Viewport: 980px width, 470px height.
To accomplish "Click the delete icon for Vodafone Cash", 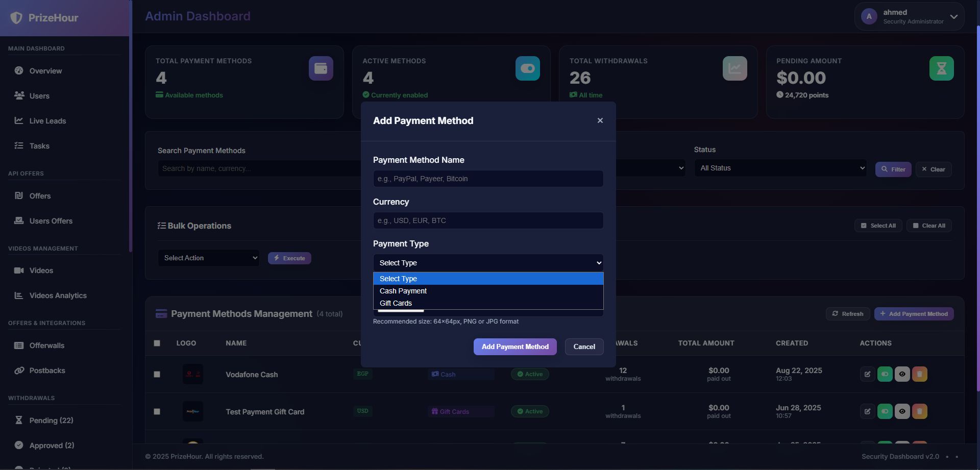I will pyautogui.click(x=919, y=374).
